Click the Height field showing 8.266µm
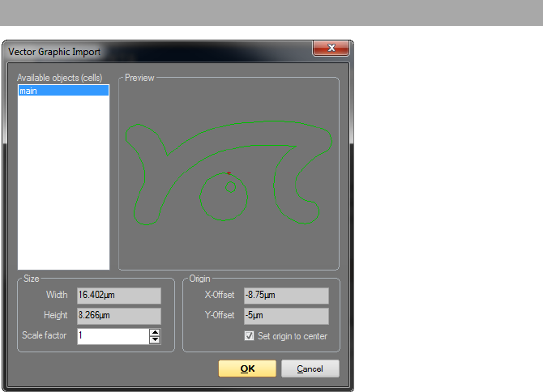Screen dimensions: 543x392 click(x=119, y=316)
